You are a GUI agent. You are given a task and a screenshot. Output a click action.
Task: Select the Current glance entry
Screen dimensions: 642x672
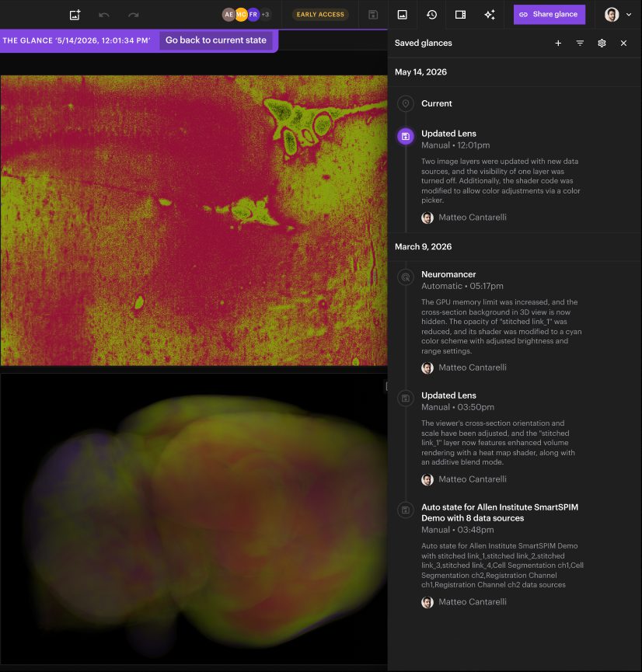[x=436, y=103]
